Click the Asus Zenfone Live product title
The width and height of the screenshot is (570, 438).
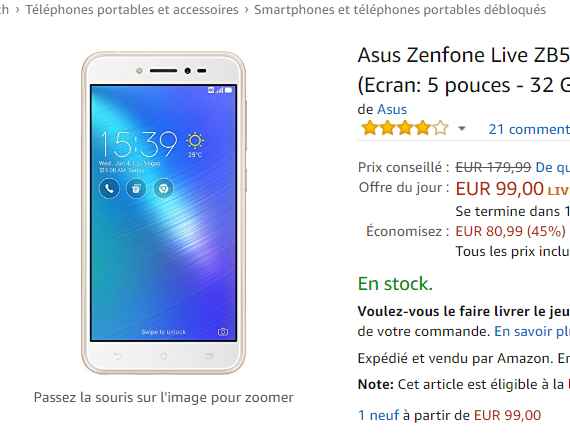pos(464,70)
